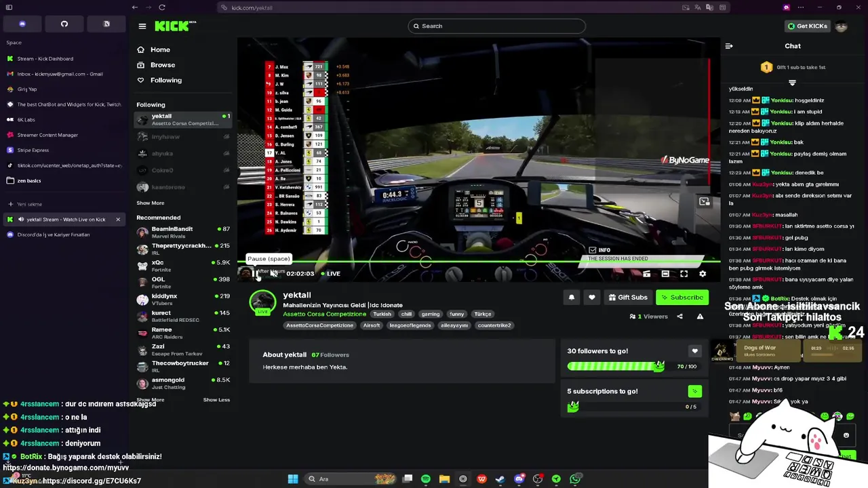
Task: Pause the live stream video
Action: [255, 274]
